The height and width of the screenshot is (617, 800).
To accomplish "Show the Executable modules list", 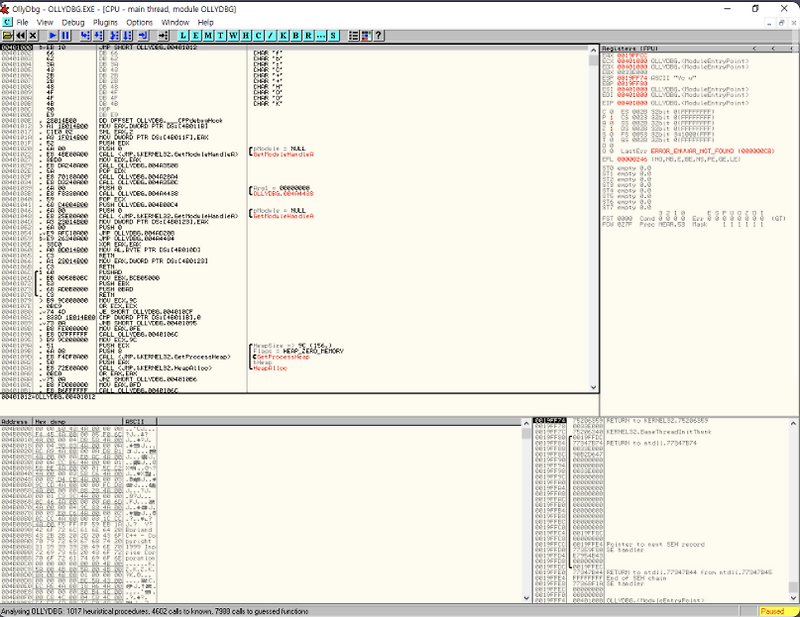I will [196, 36].
